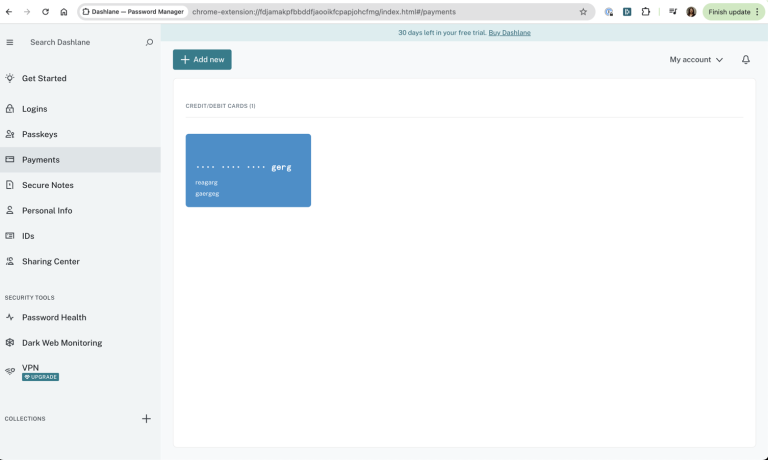
Task: Bookmark this page with the star icon
Action: point(583,12)
